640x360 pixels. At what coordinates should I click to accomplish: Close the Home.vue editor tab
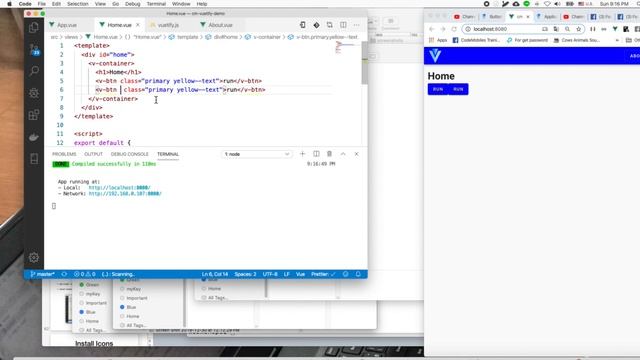(138, 25)
